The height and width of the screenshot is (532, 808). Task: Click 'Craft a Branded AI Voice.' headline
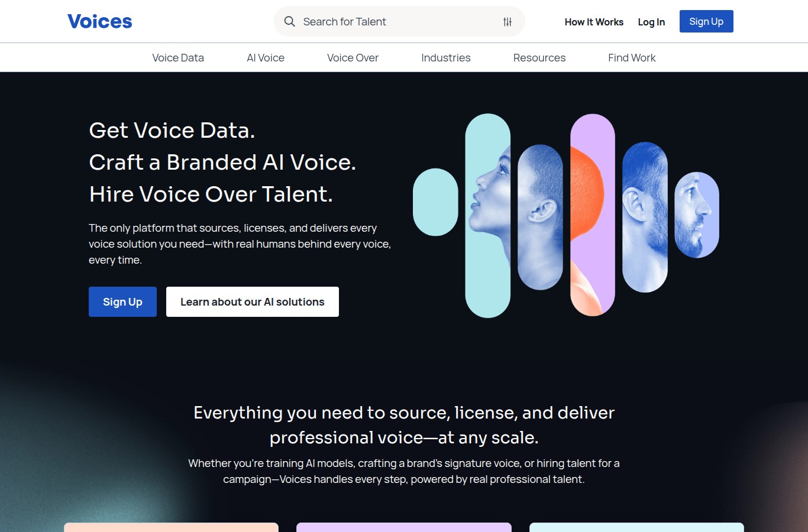pos(222,162)
